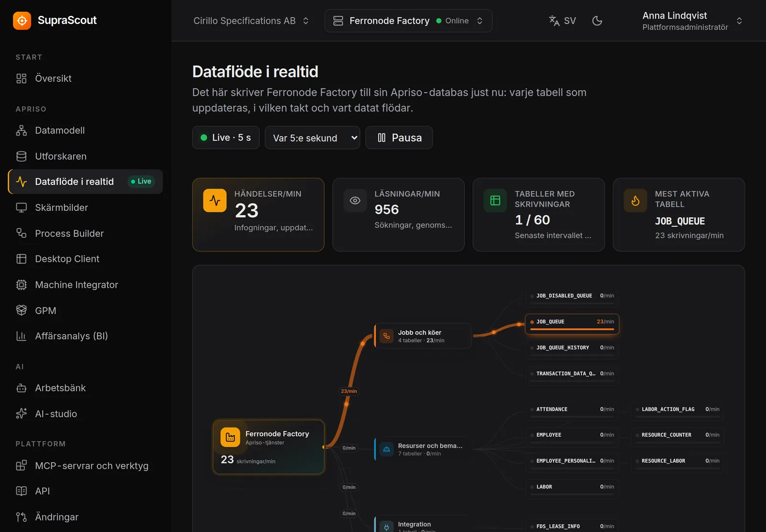Go to Översikt in the sidebar

tap(85, 78)
